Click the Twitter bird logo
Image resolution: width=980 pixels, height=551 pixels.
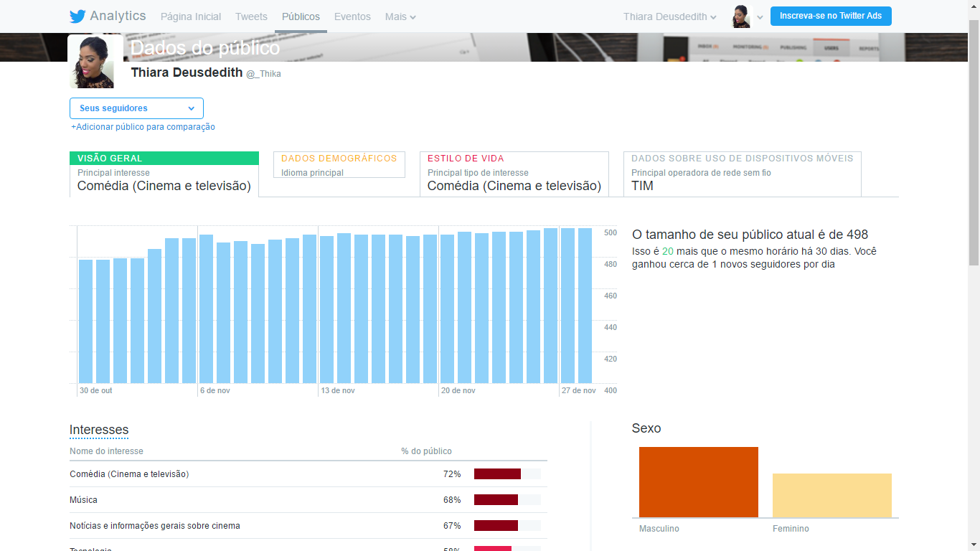77,17
